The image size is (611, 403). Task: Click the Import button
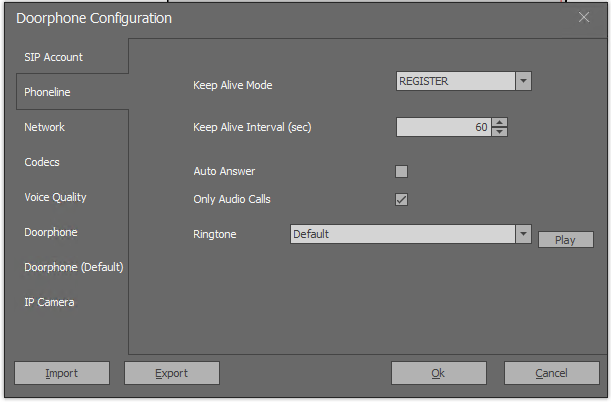(x=62, y=373)
